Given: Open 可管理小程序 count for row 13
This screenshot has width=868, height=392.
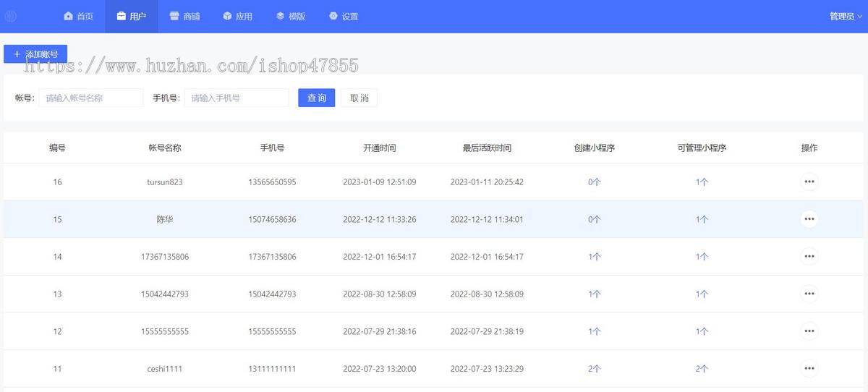Looking at the screenshot, I should coord(702,294).
